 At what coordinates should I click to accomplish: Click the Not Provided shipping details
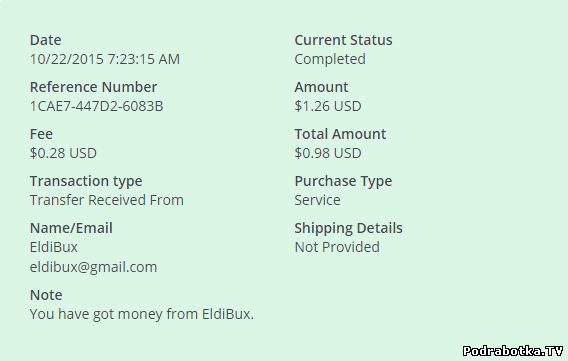(x=337, y=247)
